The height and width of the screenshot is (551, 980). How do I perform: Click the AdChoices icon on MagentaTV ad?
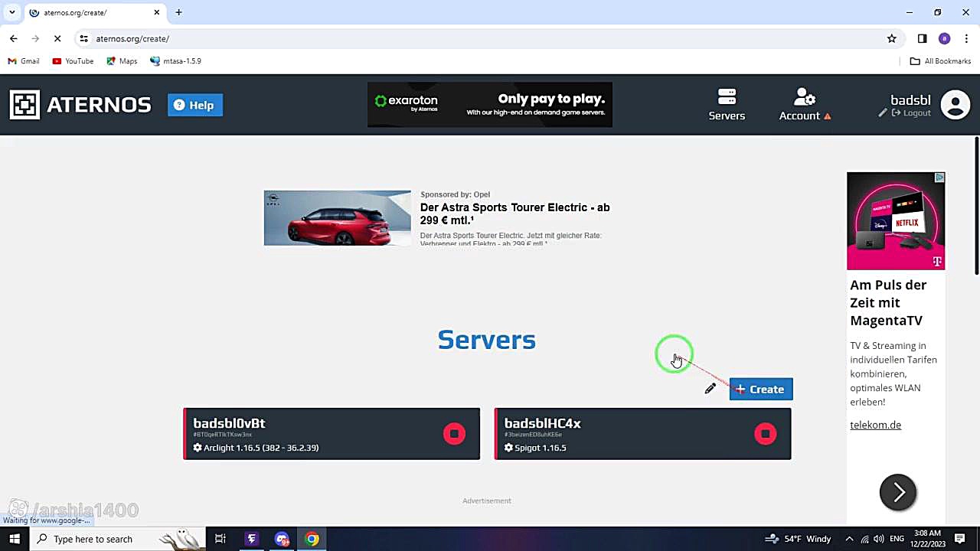939,178
